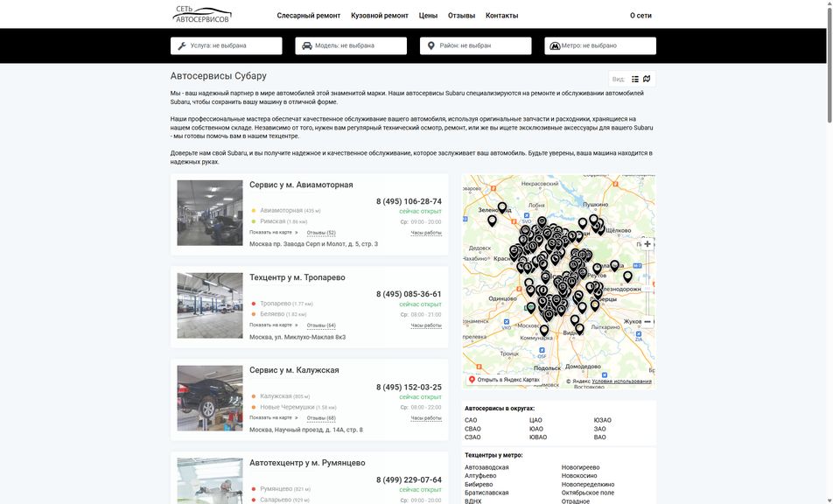Switch to map view icon

pos(647,79)
